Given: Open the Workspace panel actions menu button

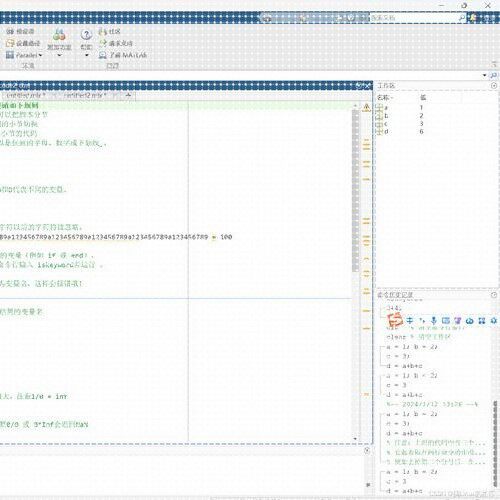Looking at the screenshot, I should coord(494,86).
